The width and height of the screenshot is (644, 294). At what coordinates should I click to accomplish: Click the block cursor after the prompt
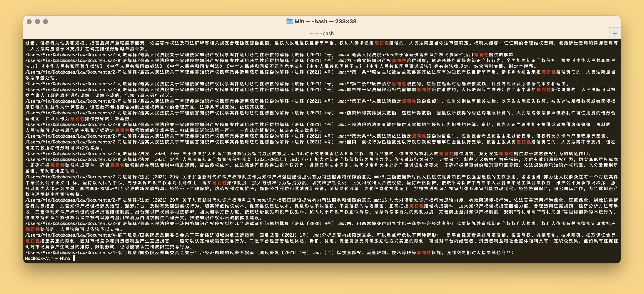click(74, 258)
